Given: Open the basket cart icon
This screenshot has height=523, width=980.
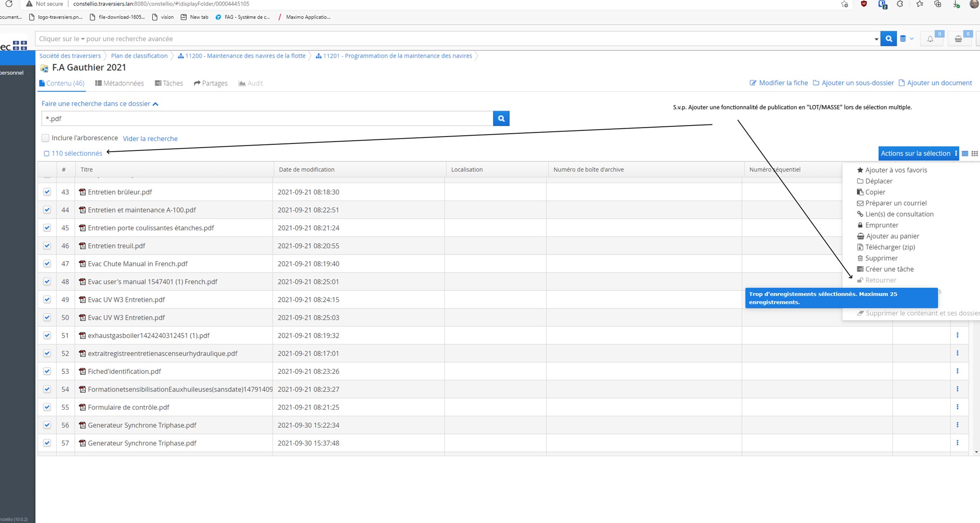Looking at the screenshot, I should pos(958,39).
